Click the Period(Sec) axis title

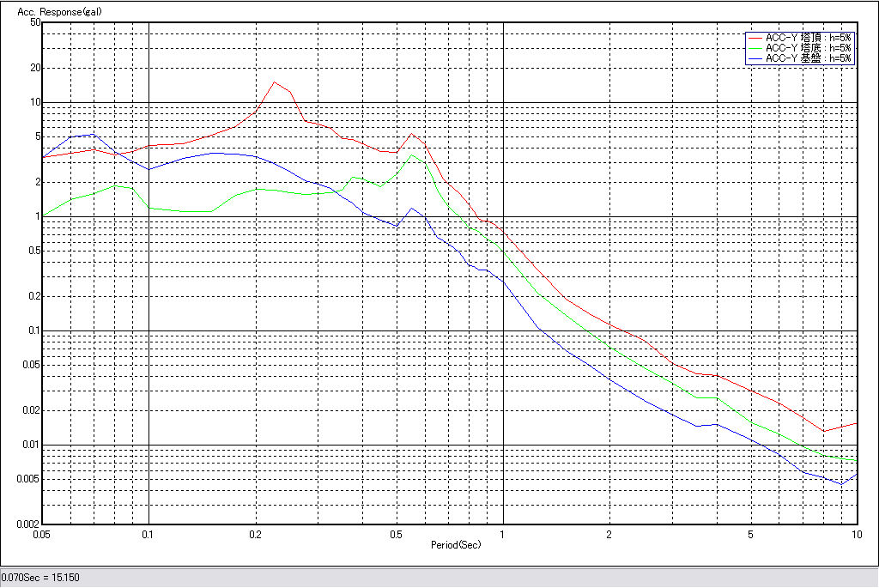click(455, 544)
